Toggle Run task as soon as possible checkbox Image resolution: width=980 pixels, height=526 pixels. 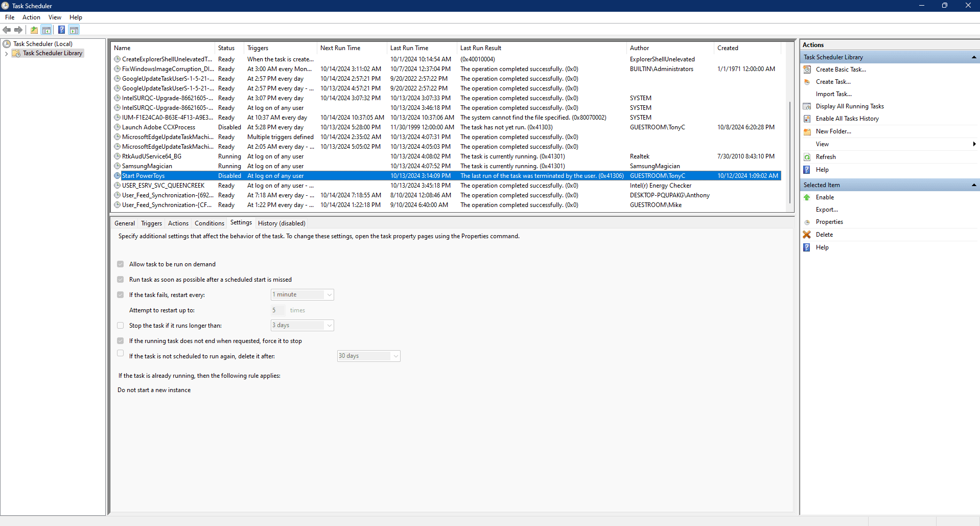point(121,280)
